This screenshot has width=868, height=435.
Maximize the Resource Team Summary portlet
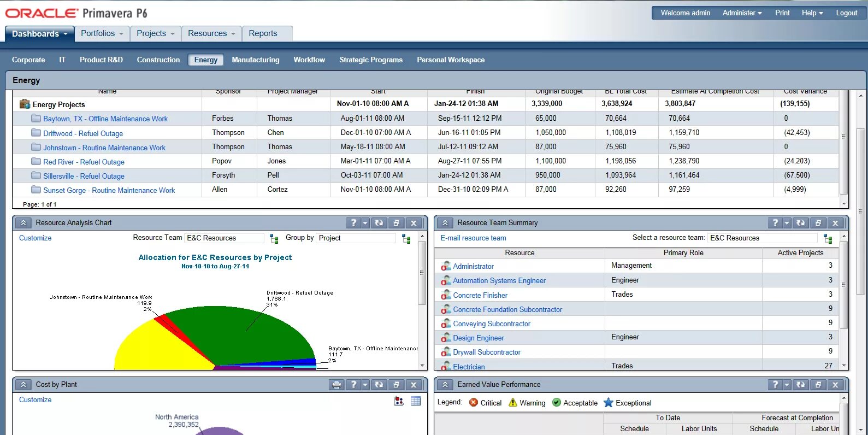click(818, 223)
